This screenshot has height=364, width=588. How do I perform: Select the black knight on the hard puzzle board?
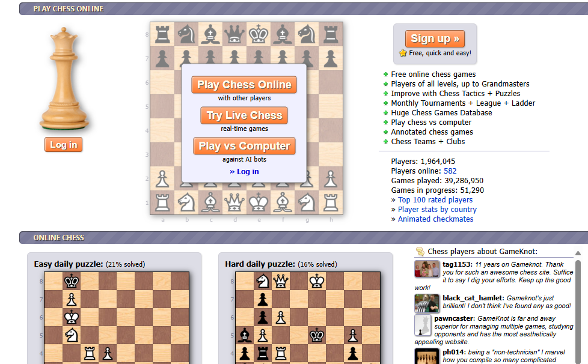263,281
